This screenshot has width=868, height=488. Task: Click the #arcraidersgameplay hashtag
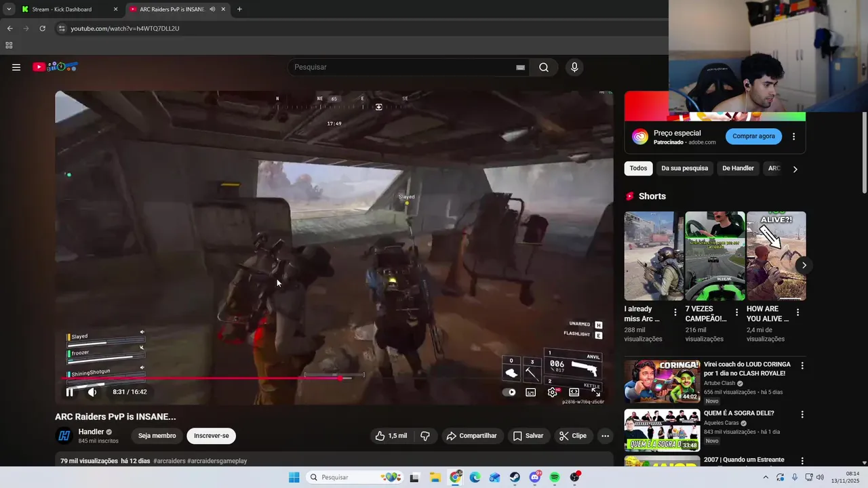217,461
